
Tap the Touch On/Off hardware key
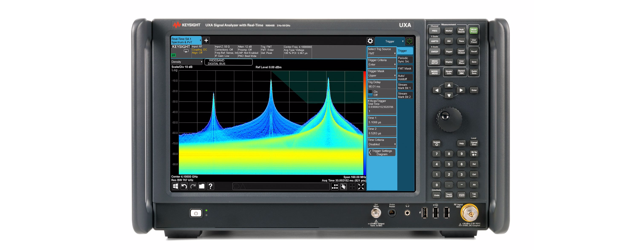point(449,195)
